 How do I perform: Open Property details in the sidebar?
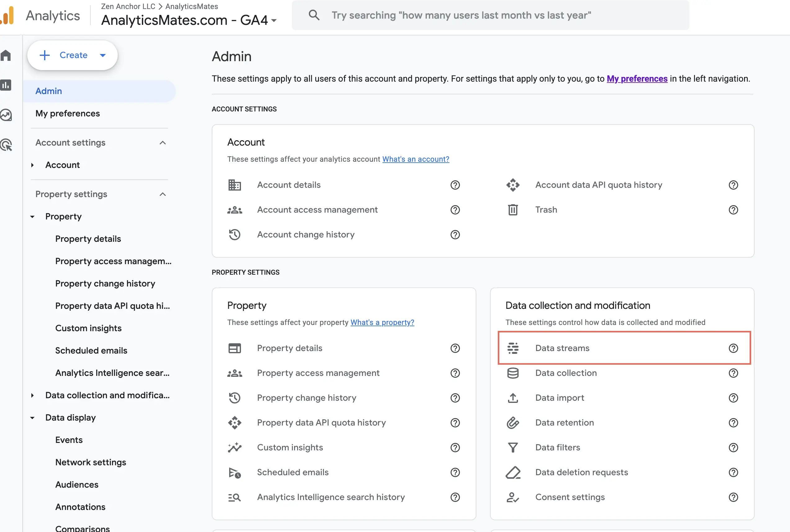click(88, 239)
